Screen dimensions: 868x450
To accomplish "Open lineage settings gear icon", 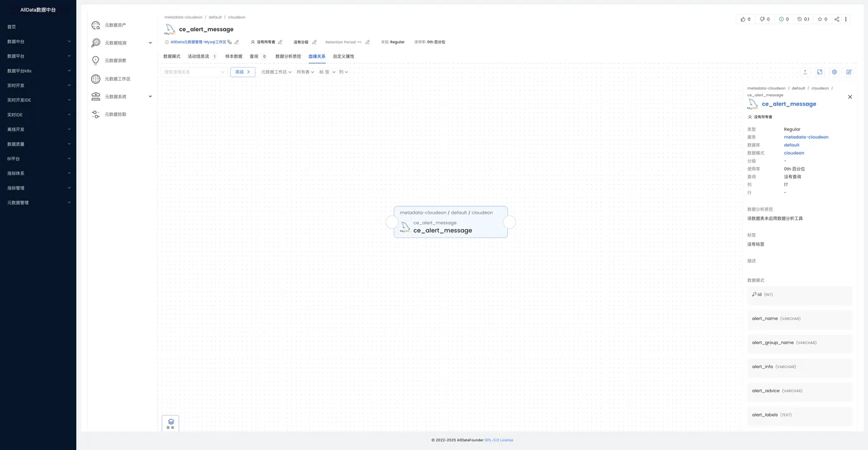I will click(x=835, y=72).
